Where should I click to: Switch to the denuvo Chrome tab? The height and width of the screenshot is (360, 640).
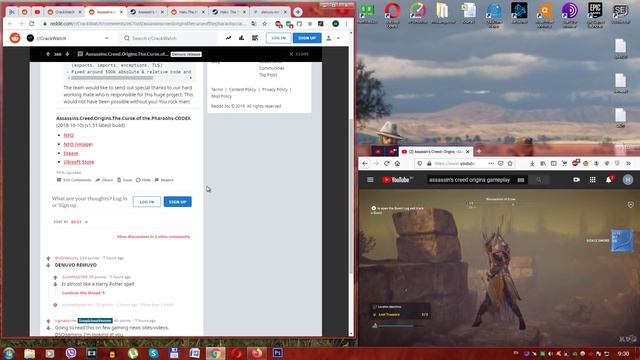pos(269,12)
